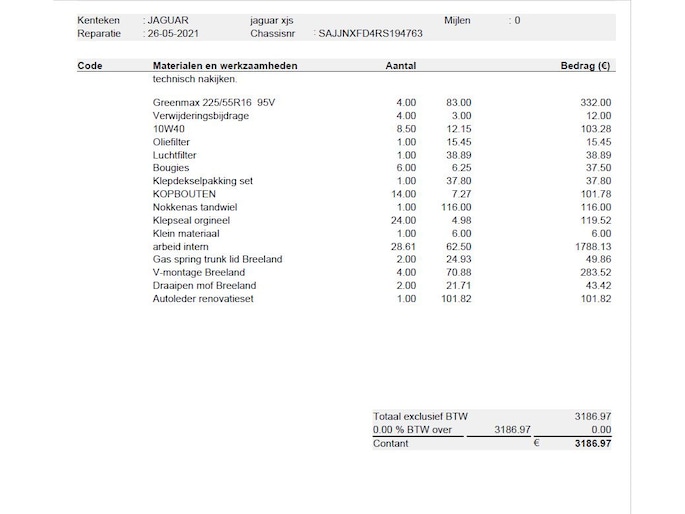Select the Klepseal orgineel line item
Screen dimensions: 685x514
191,221
